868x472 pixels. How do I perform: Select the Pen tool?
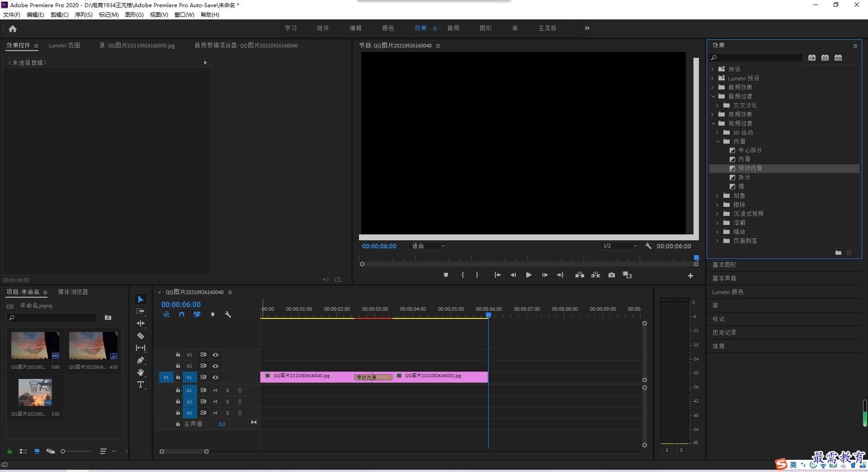pos(141,360)
